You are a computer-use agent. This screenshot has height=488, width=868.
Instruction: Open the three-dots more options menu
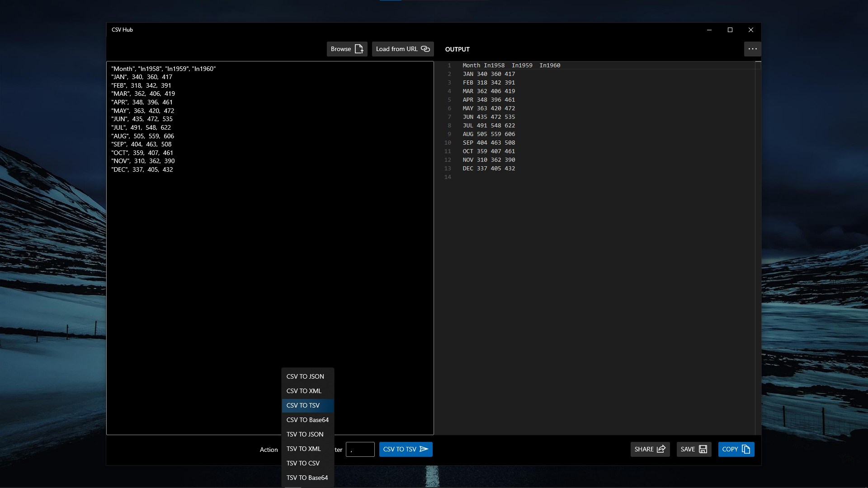click(x=752, y=49)
